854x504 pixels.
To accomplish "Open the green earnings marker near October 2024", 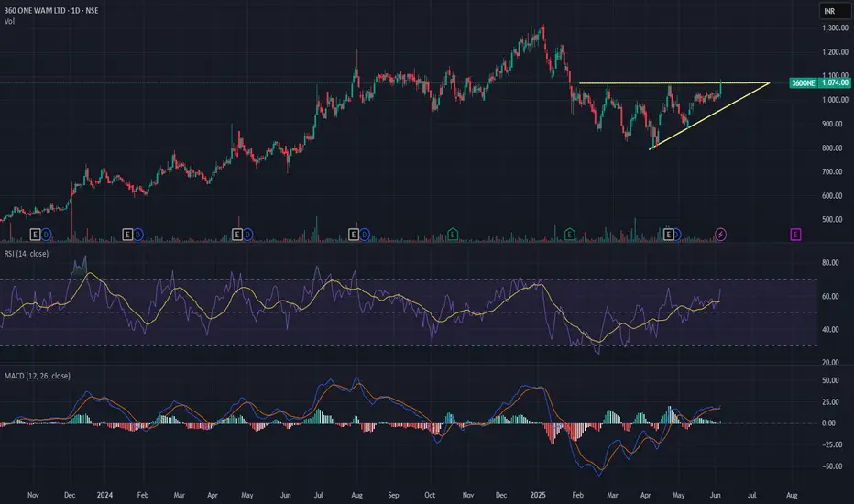I will click(x=452, y=235).
